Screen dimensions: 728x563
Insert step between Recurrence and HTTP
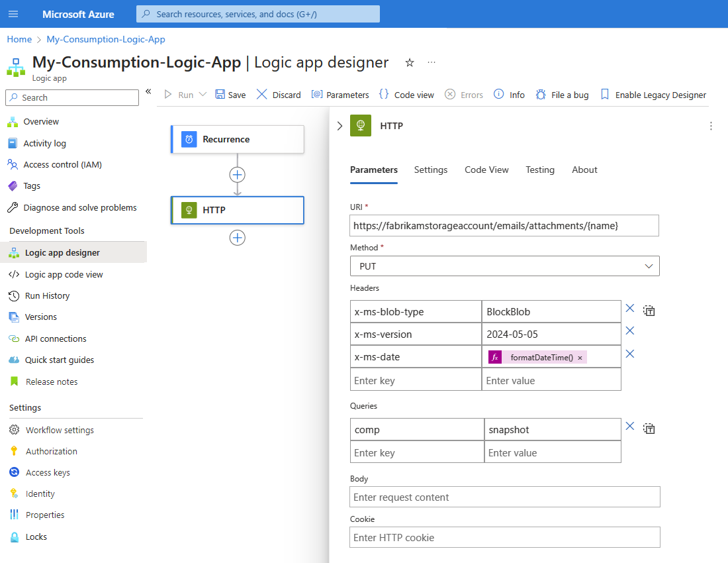pyautogui.click(x=238, y=175)
